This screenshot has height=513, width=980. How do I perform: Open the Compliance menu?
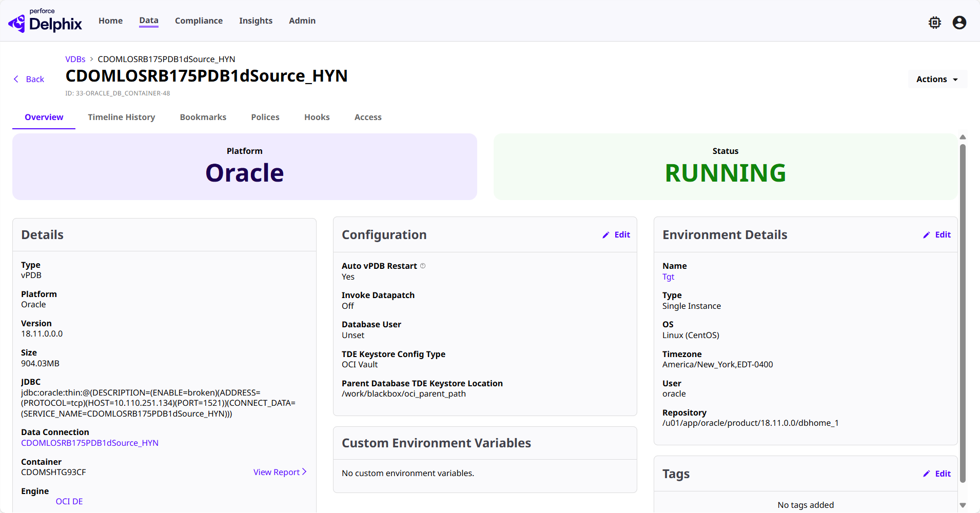[199, 21]
